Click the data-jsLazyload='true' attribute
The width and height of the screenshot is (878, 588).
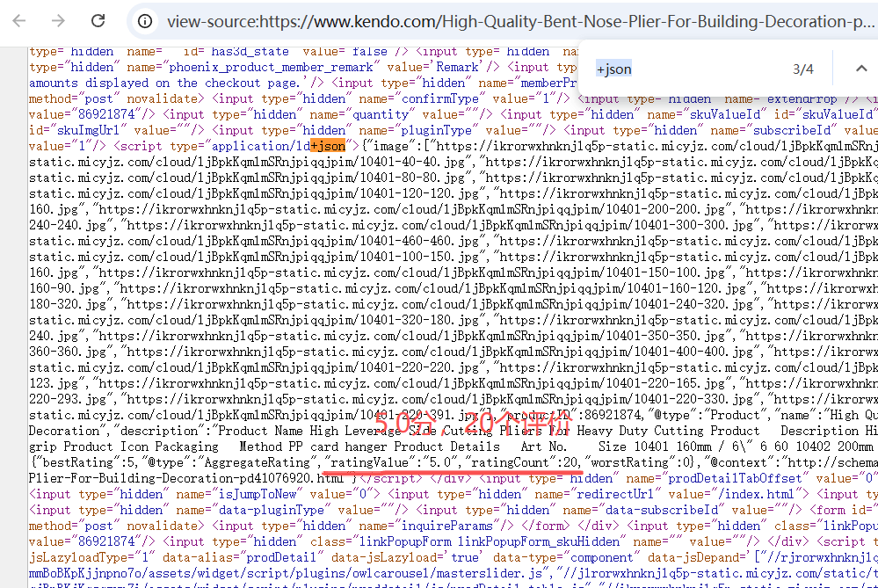(x=405, y=558)
